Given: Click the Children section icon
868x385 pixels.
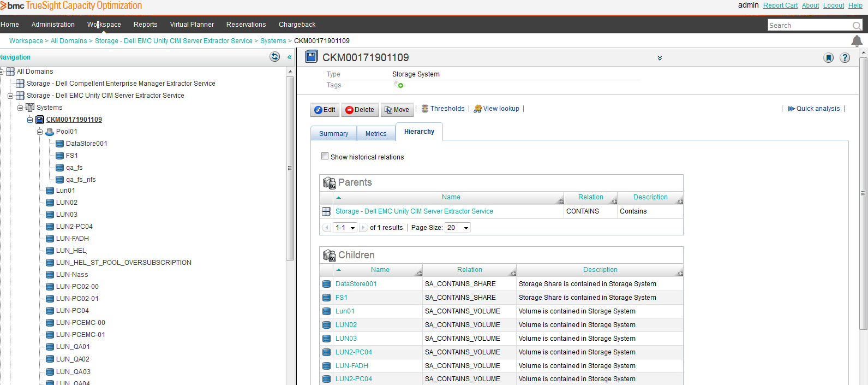Looking at the screenshot, I should (x=329, y=255).
